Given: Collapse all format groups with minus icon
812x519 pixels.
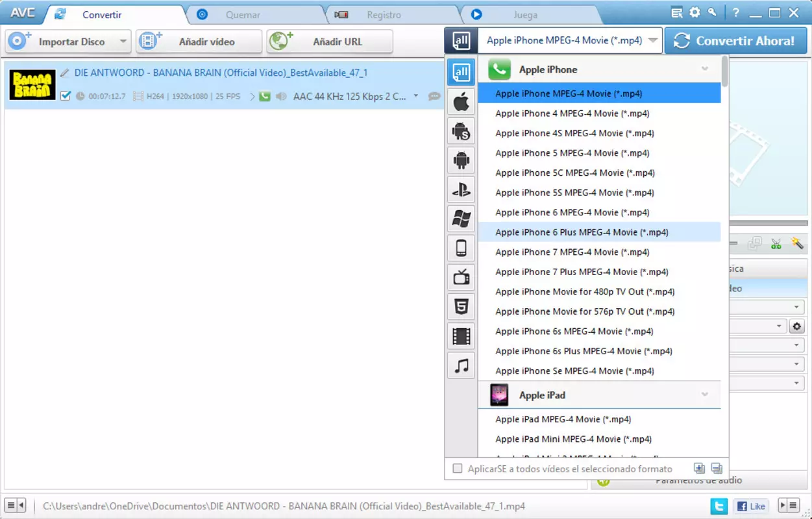Looking at the screenshot, I should click(717, 468).
